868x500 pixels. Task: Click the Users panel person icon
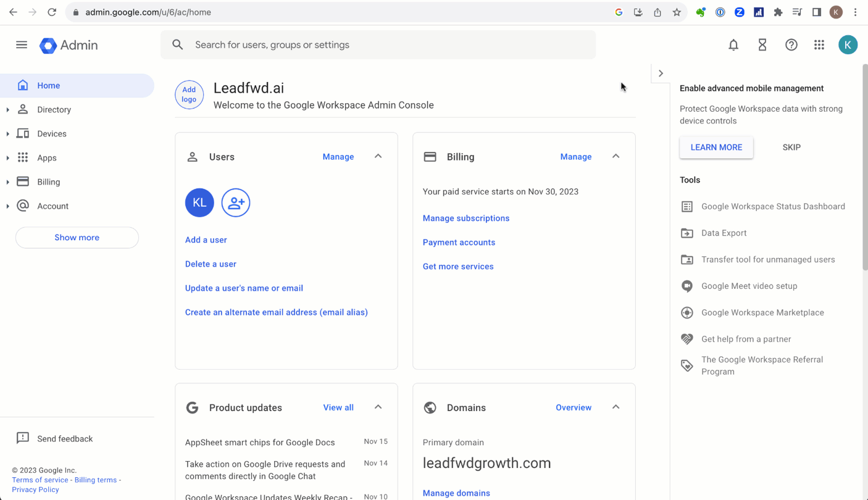tap(192, 156)
